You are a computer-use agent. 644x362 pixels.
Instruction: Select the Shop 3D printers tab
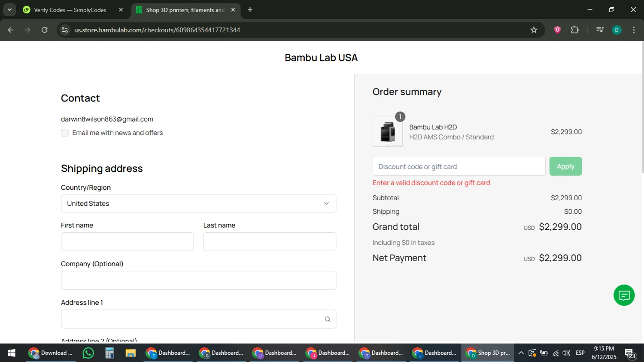tap(185, 10)
